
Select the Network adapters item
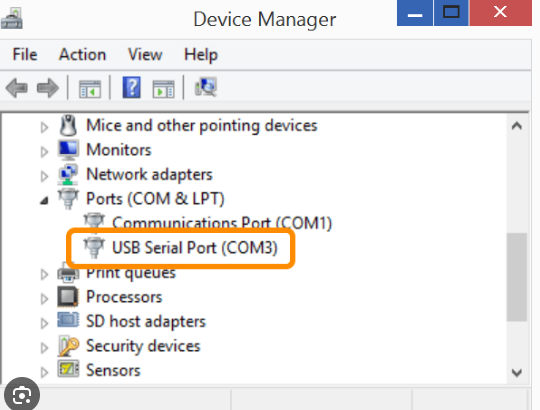click(149, 174)
